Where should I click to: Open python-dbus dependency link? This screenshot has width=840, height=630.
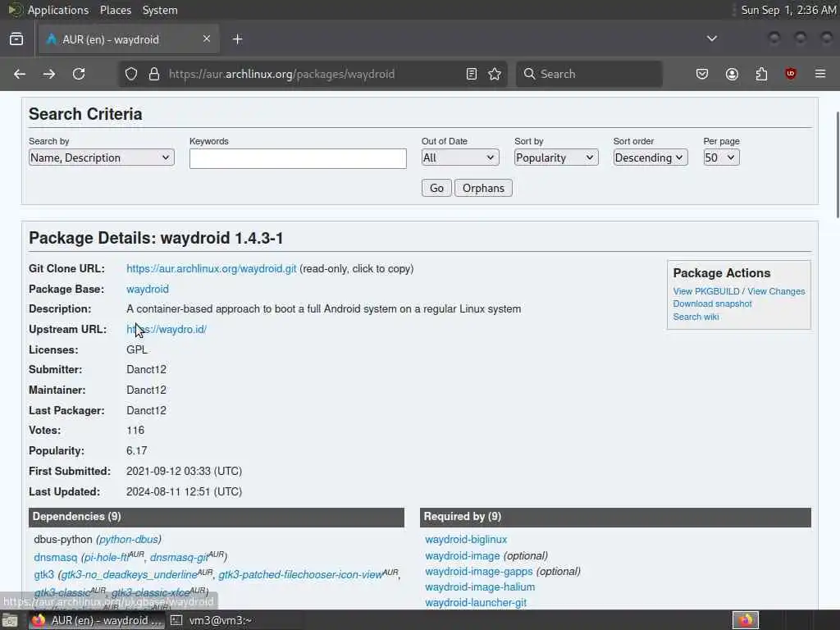[129, 540]
